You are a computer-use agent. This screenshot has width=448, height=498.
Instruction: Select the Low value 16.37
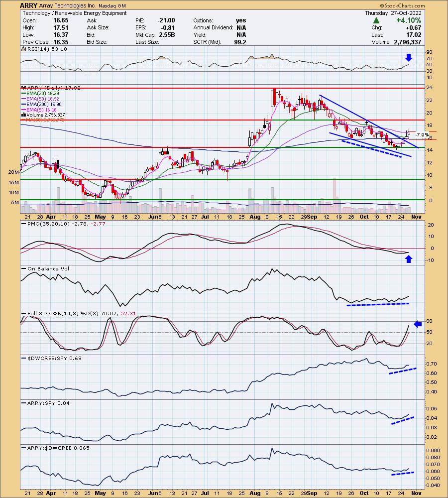tap(61, 35)
